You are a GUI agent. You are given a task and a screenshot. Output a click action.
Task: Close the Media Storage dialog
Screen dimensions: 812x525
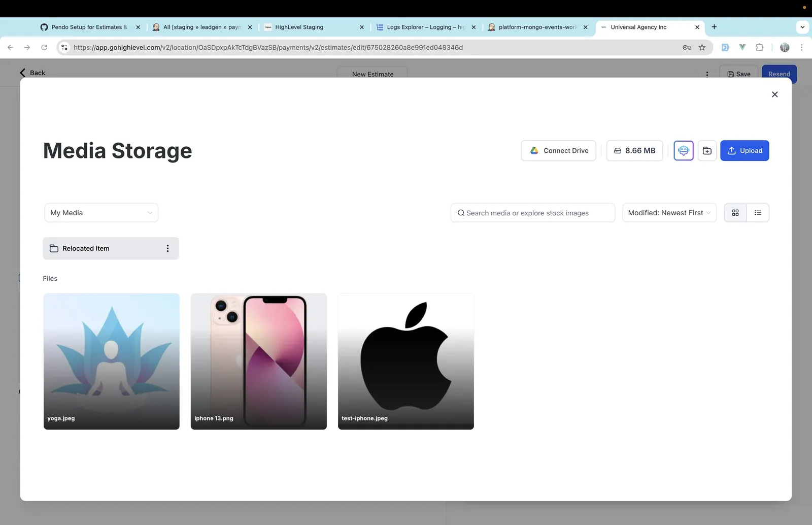[774, 94]
